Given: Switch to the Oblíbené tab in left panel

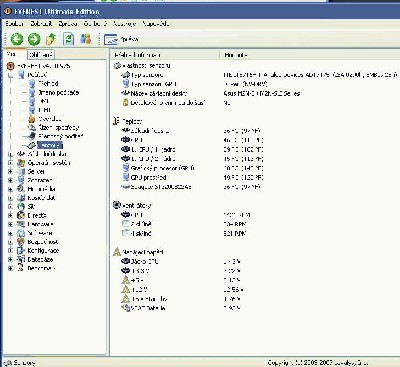Looking at the screenshot, I should (x=41, y=55).
